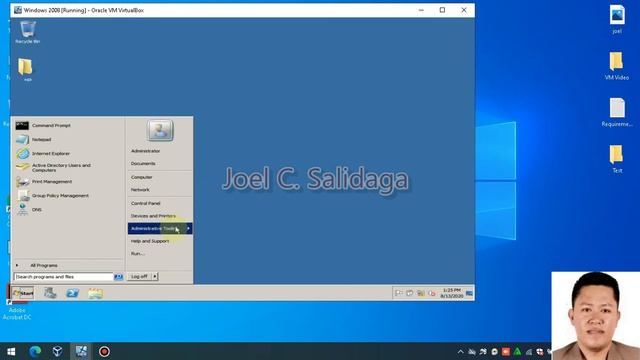Open Command Prompt from Start menu

67,125
